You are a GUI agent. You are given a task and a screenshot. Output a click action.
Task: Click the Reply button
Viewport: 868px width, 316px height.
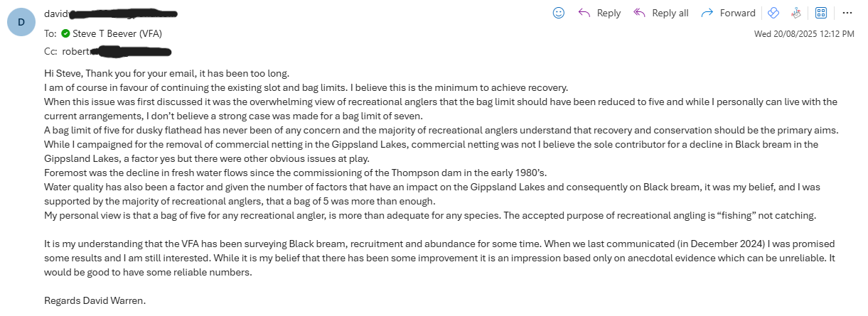(x=599, y=13)
